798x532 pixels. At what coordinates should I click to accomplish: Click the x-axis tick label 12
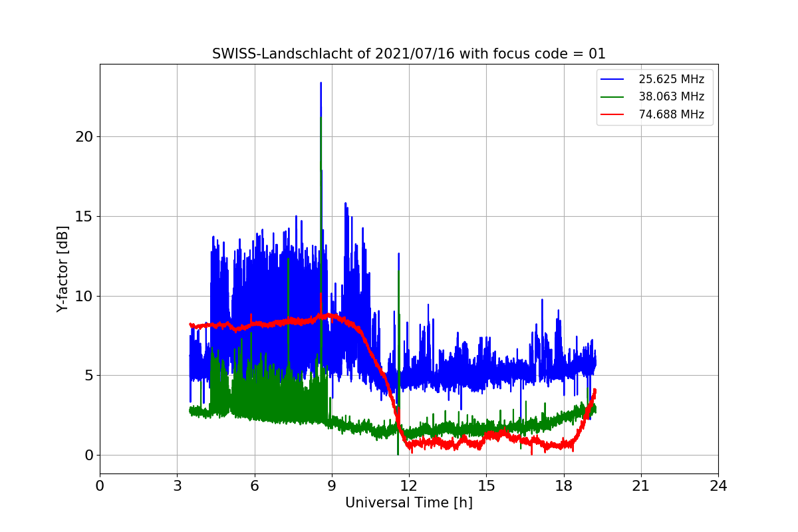tap(409, 486)
